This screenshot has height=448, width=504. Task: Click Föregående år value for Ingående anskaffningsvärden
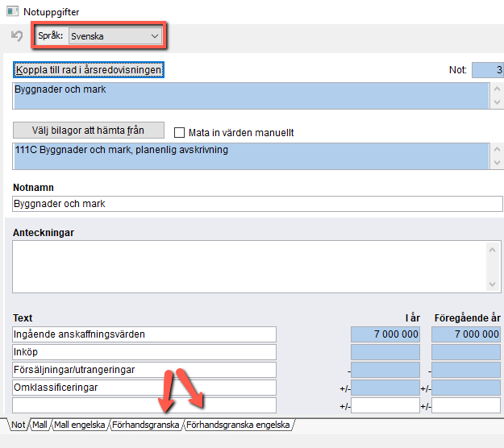tap(466, 334)
